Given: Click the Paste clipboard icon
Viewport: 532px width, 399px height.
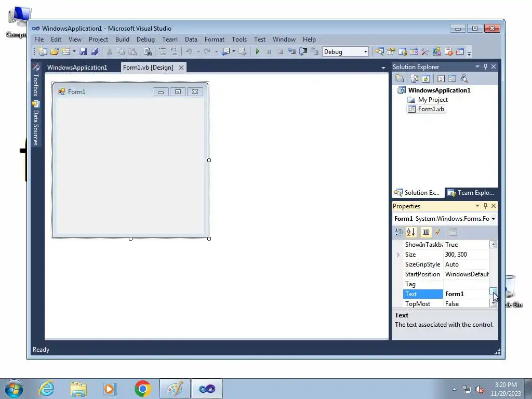Looking at the screenshot, I should click(132, 51).
